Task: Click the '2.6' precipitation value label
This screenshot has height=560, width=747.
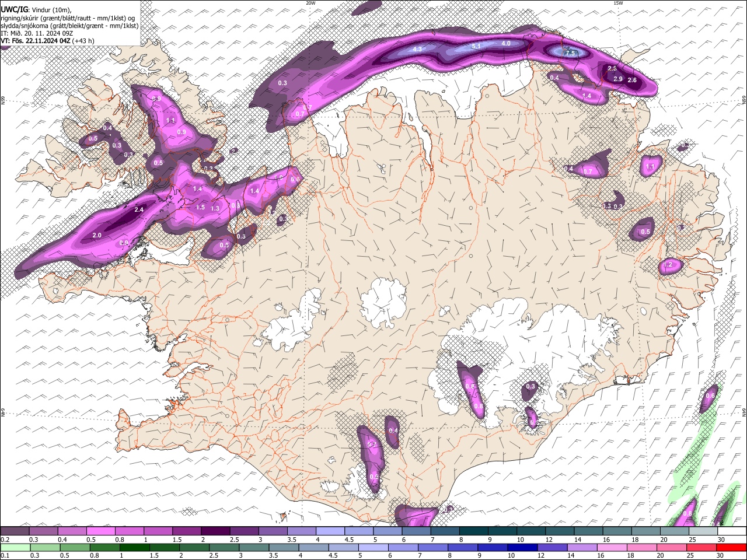Action: click(x=632, y=80)
